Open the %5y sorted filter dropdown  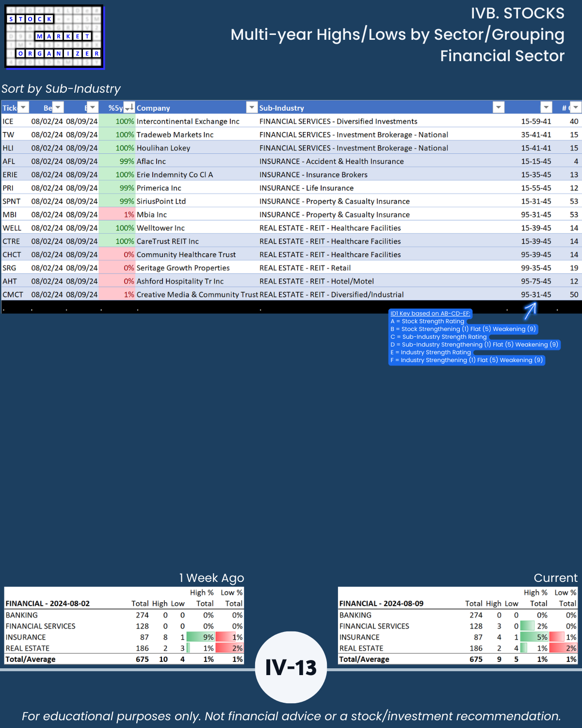click(x=129, y=107)
